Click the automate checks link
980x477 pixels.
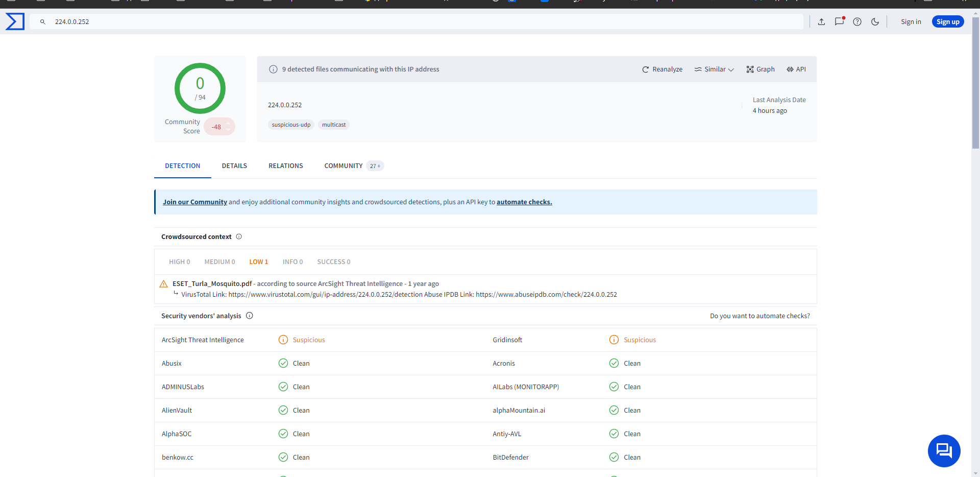tap(524, 202)
